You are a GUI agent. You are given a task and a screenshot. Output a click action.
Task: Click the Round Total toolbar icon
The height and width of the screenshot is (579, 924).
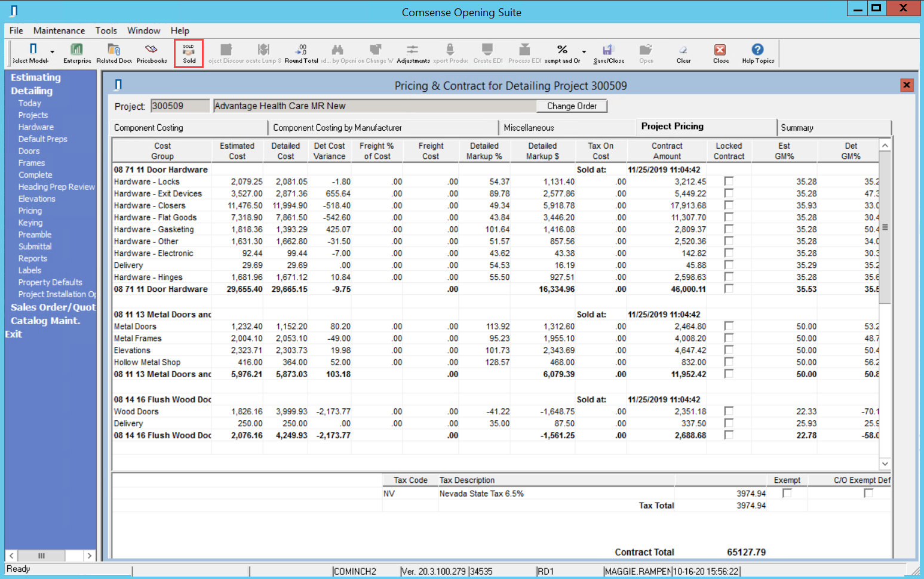coord(302,53)
